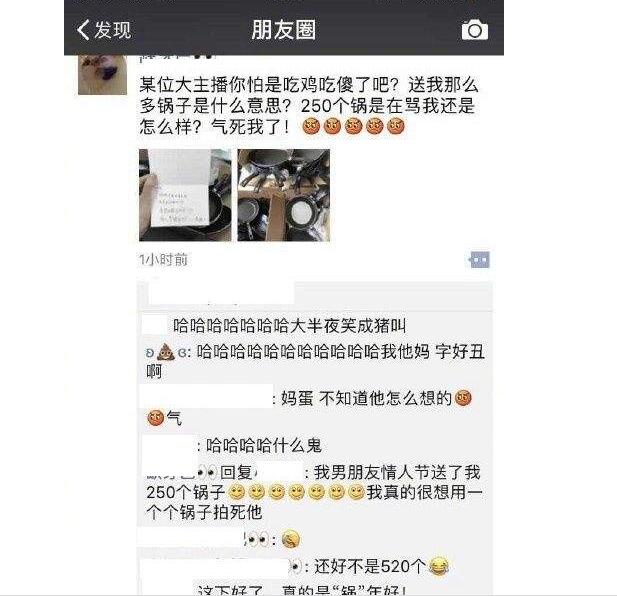
Task: Reply to the comment 字好丑啊
Action: click(x=315, y=361)
